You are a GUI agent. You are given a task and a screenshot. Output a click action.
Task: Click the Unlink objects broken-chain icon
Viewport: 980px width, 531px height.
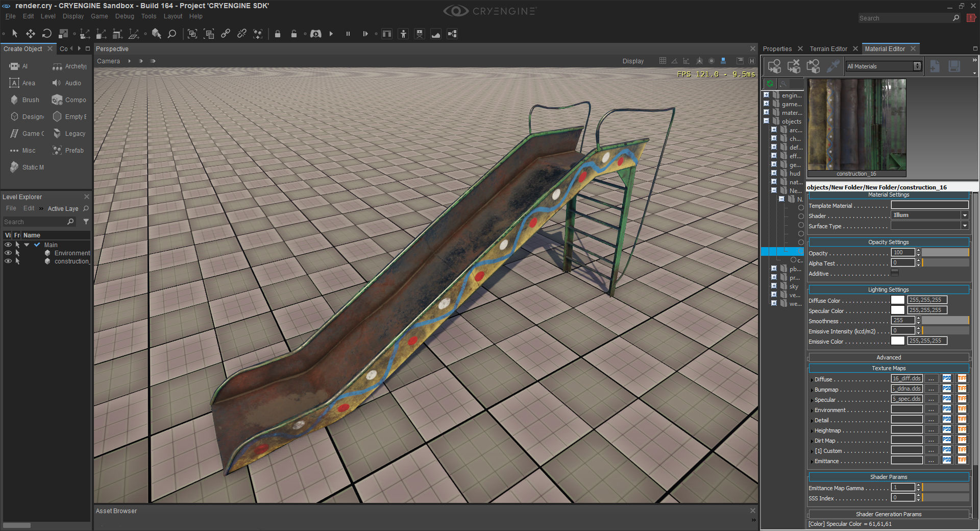point(242,34)
